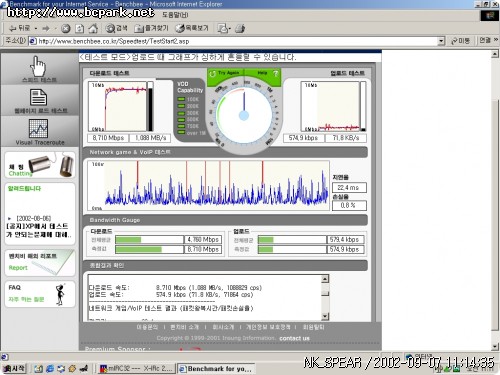This screenshot has height=375, width=500.
Task: Switch to the Benchmark for yo... taskbar button
Action: (x=216, y=369)
